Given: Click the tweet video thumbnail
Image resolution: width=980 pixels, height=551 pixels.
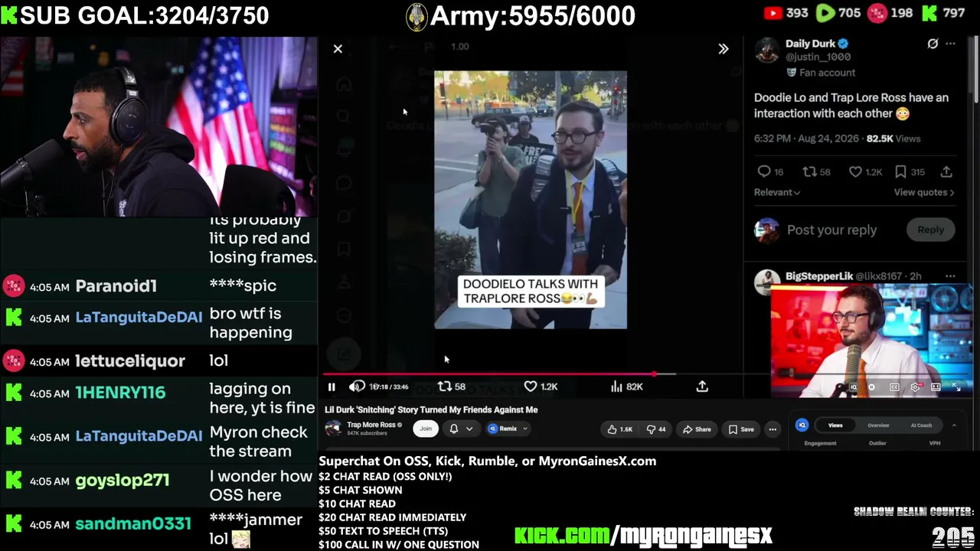Looking at the screenshot, I should 531,200.
